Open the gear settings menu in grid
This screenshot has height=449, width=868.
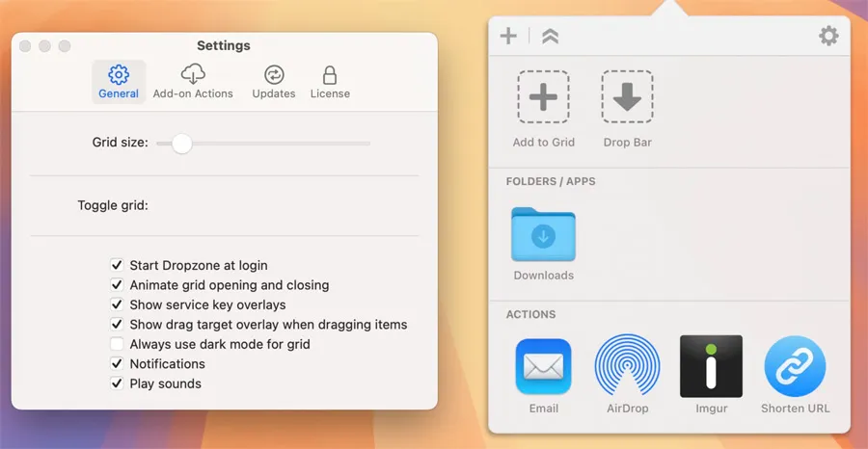827,37
